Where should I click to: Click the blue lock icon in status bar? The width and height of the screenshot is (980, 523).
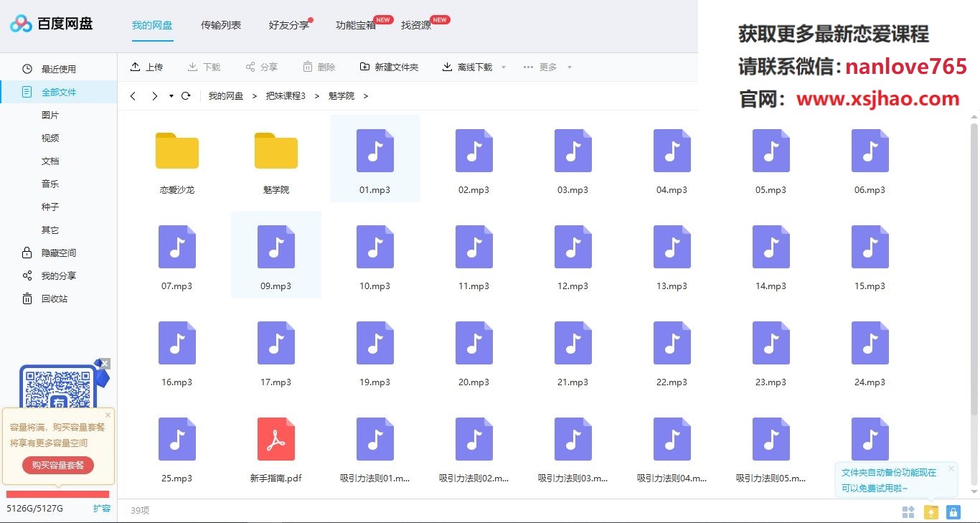[x=953, y=512]
